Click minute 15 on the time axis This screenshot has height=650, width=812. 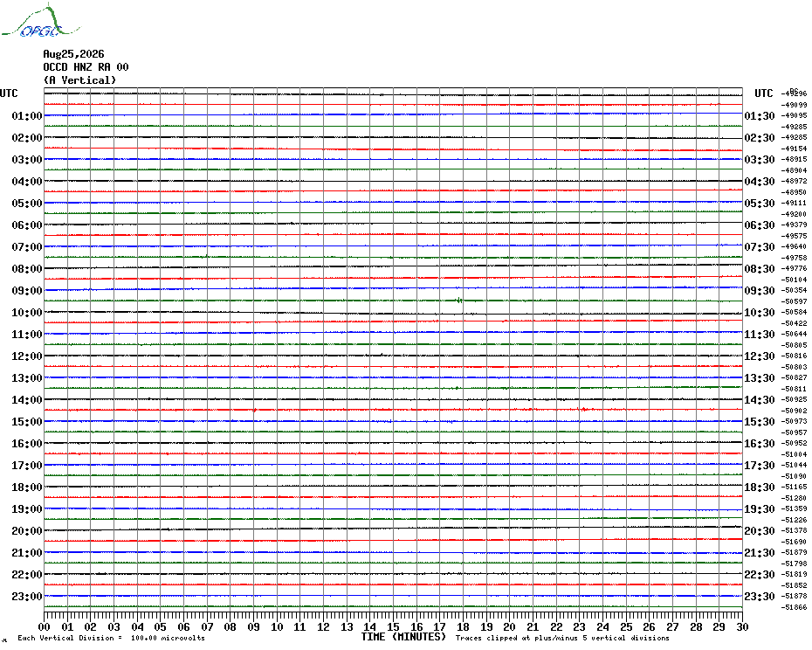point(393,626)
